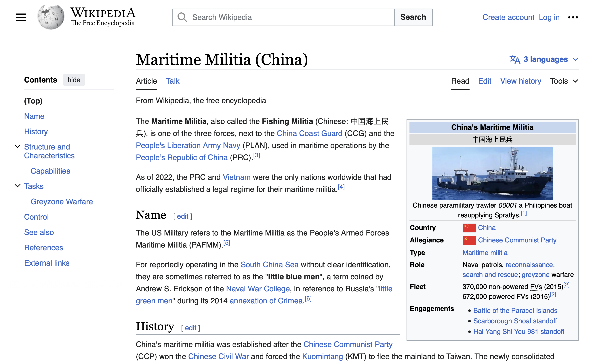The width and height of the screenshot is (591, 364).
Task: Open the reconnaissance link
Action: pyautogui.click(x=529, y=265)
